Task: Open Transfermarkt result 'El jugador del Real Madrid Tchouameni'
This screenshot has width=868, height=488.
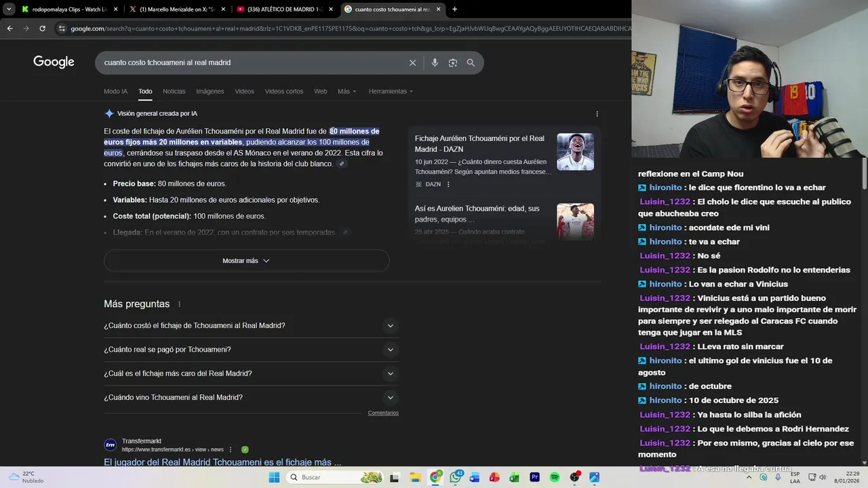Action: click(x=222, y=462)
